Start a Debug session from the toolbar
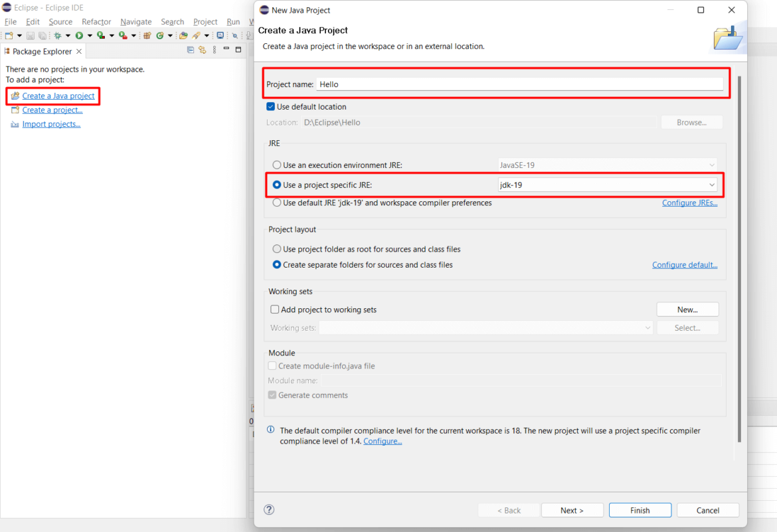Viewport: 777px width, 532px height. click(x=58, y=35)
